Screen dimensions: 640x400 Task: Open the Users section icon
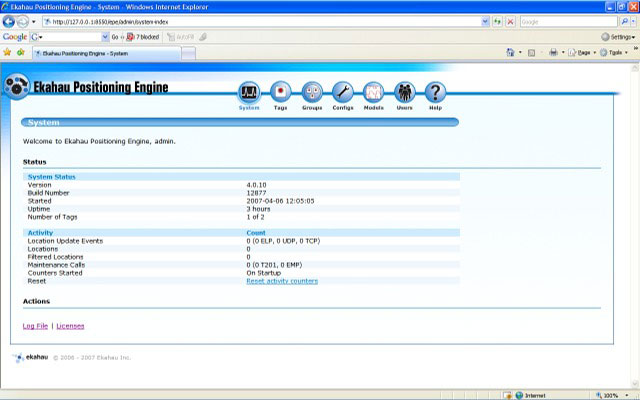point(404,92)
